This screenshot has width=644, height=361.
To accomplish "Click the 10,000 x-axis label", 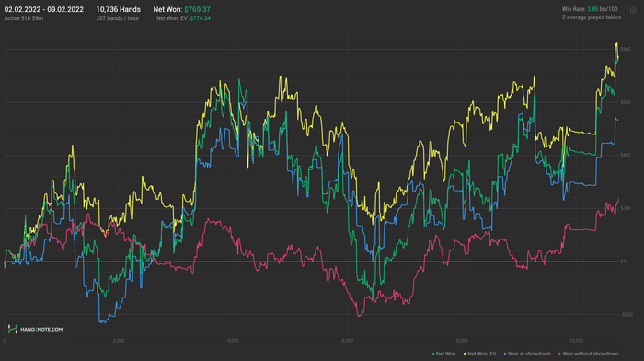I will pos(576,341).
